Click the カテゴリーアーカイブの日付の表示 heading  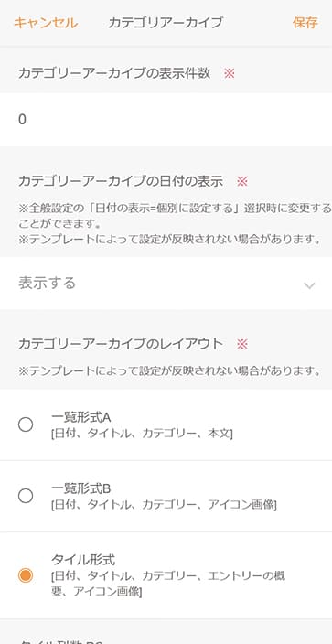click(x=121, y=181)
